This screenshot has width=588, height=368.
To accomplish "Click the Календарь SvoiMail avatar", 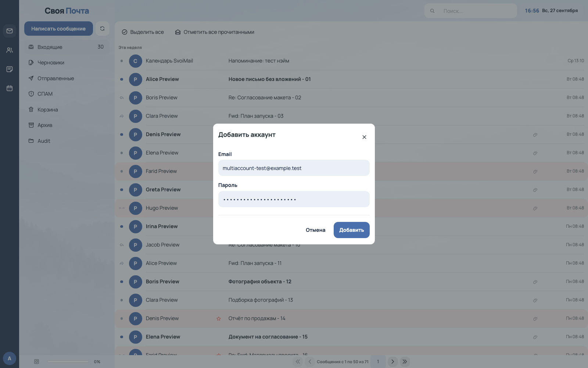I will coord(136,61).
